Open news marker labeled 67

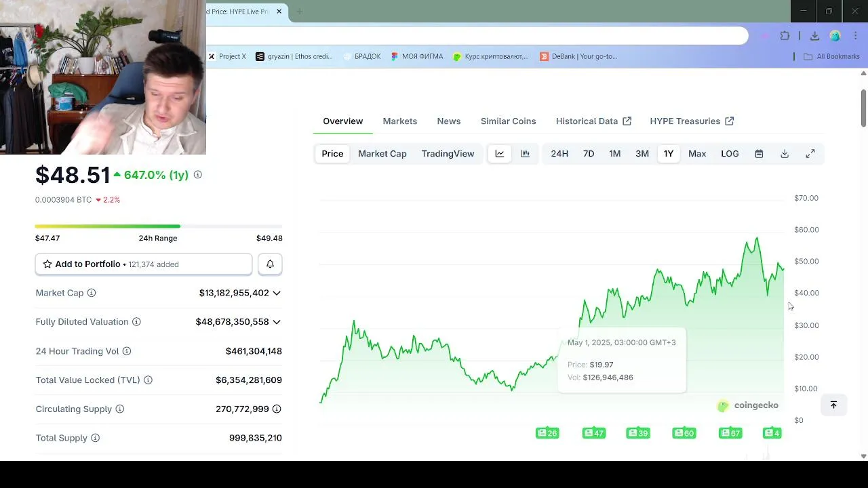[730, 433]
